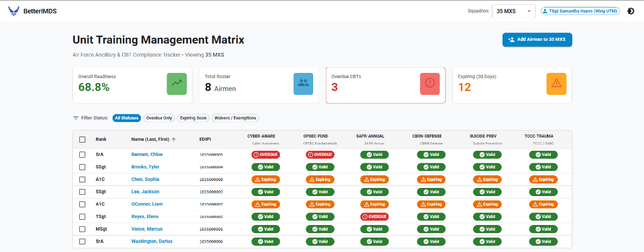644x252 pixels.
Task: Click Lee's SUICIDE-PREV Valid badge
Action: tap(487, 192)
